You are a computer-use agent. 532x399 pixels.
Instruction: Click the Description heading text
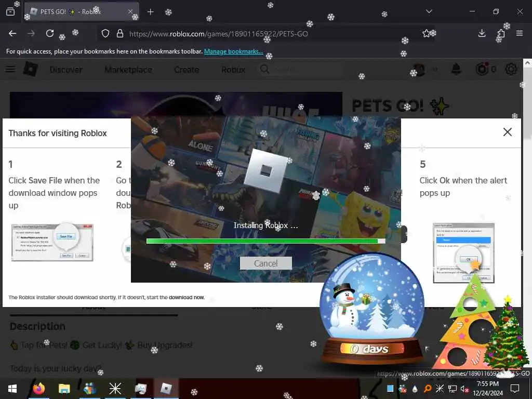37,326
